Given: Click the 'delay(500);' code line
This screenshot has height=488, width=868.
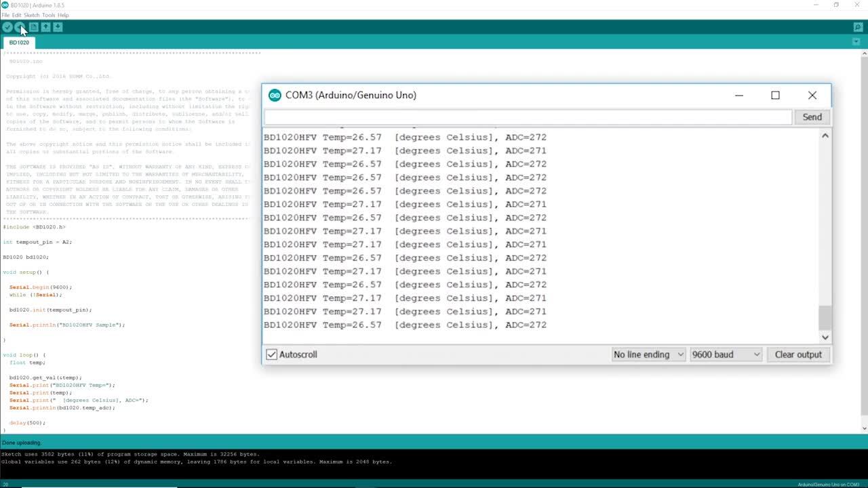Looking at the screenshot, I should [27, 423].
